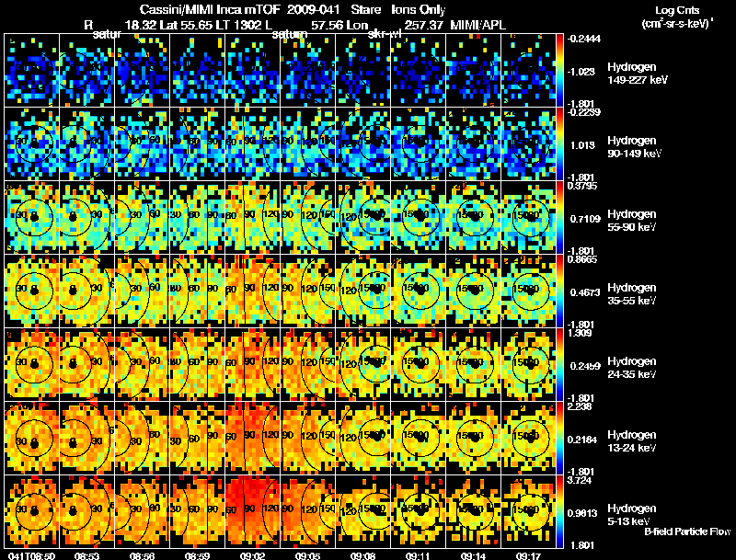Click the color scale value '-0.2444'
The image size is (736, 560).
click(583, 39)
